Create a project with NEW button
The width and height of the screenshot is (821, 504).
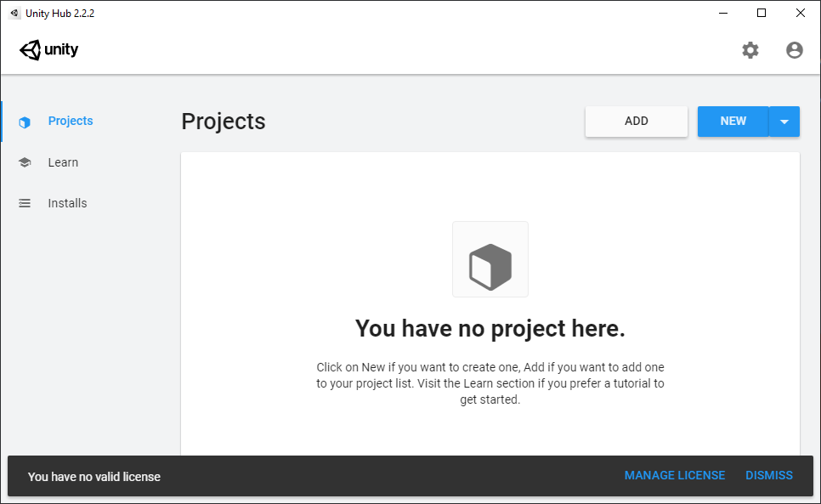click(x=733, y=122)
